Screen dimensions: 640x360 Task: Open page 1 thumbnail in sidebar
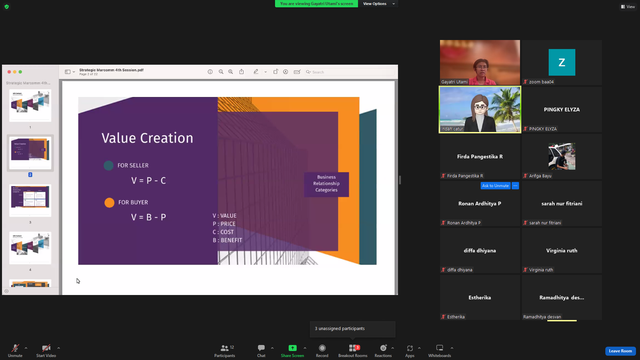30,106
